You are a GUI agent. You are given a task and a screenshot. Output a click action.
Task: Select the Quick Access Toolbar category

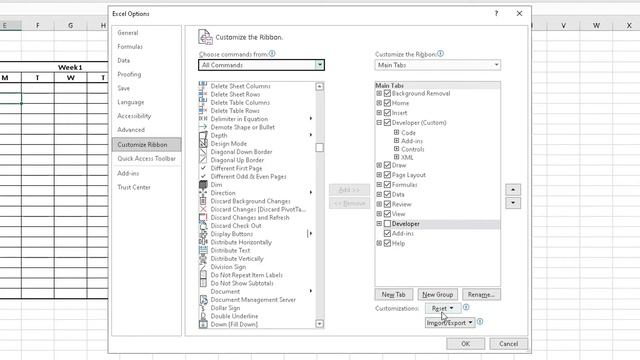coord(146,158)
